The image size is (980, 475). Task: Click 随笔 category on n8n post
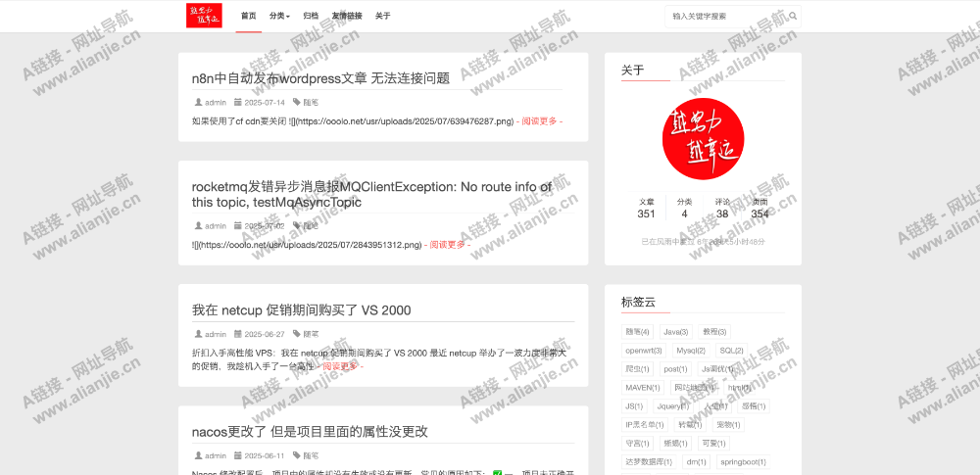coord(311,103)
